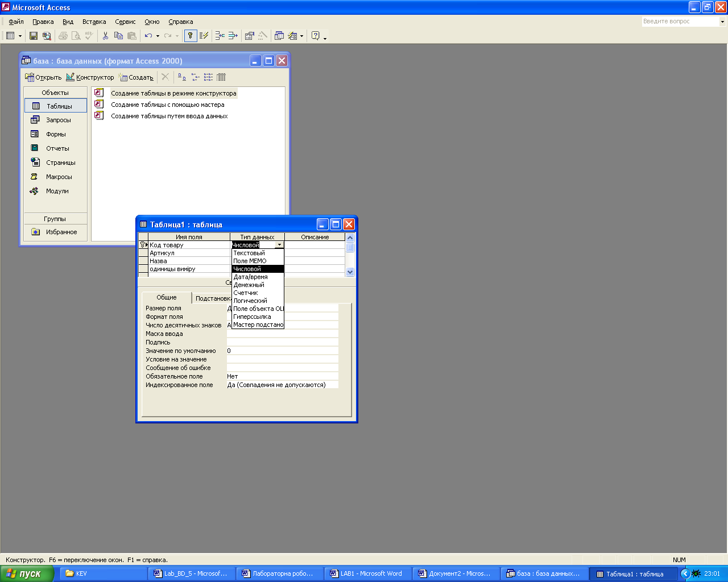Click the View (datasheet) toolbar icon

click(x=10, y=36)
